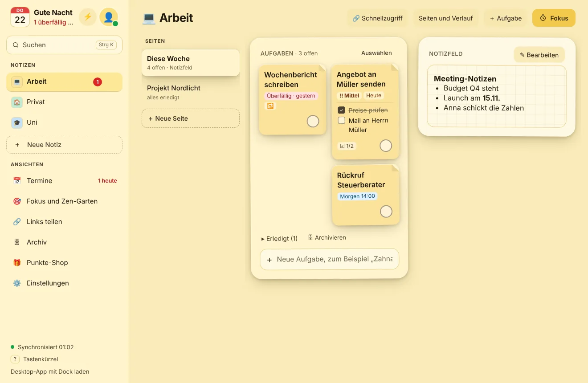The image size is (588, 383).
Task: Click the Neue Aufgabe input field
Action: point(329,259)
